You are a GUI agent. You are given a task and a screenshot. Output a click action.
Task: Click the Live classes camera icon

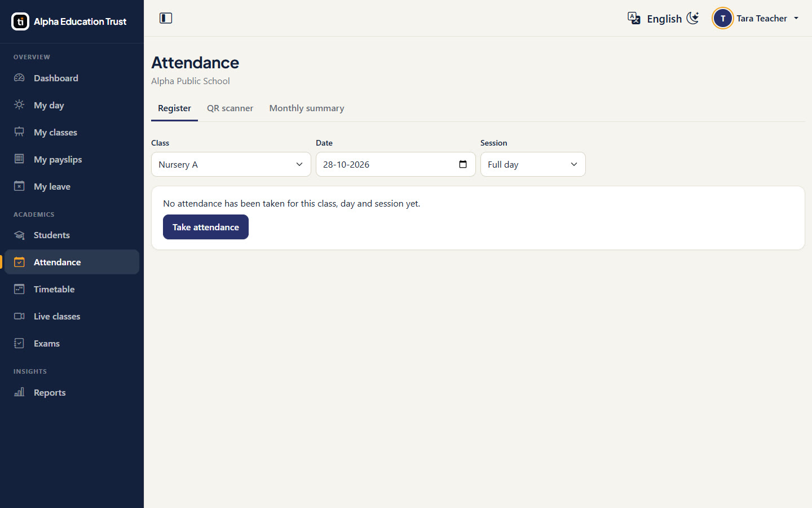pos(19,316)
